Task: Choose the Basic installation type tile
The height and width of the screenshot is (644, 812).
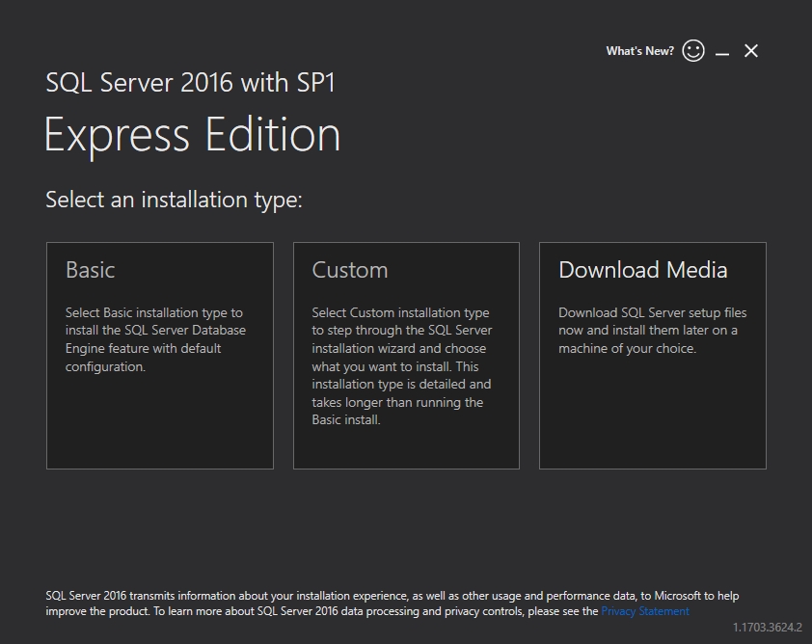Action: pyautogui.click(x=159, y=355)
